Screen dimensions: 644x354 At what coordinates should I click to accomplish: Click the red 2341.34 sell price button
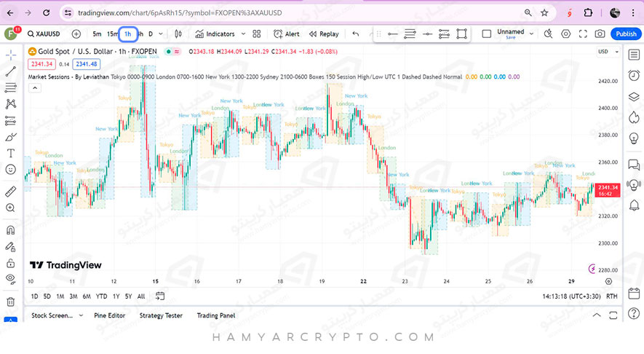tap(42, 64)
